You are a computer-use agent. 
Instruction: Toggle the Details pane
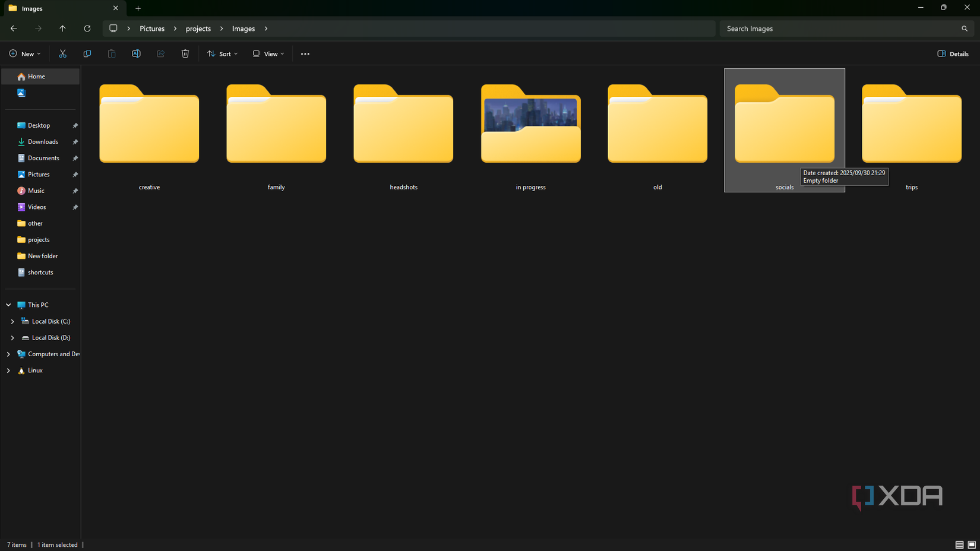pyautogui.click(x=953, y=53)
